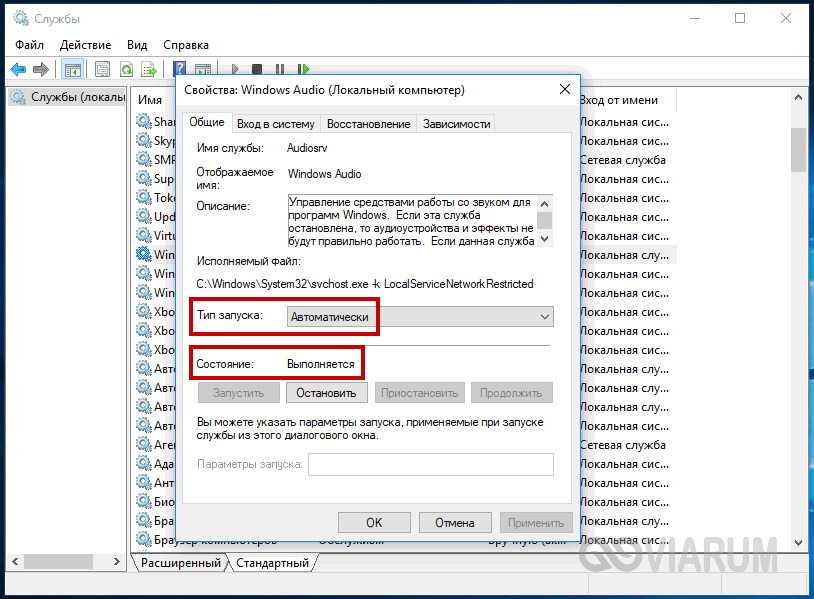Open the startup type dropdown showing Автоматически
Screen dimensions: 814x599
[420, 317]
